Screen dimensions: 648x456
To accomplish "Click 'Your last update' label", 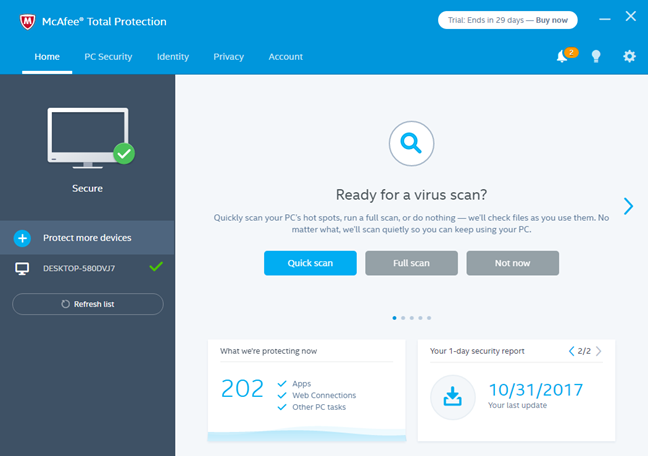I will (517, 405).
